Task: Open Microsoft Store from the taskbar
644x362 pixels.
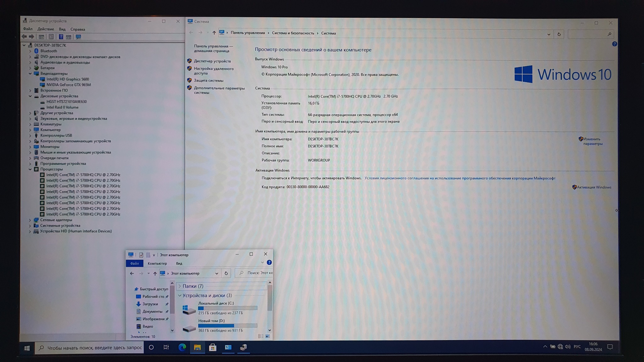Action: pyautogui.click(x=213, y=347)
